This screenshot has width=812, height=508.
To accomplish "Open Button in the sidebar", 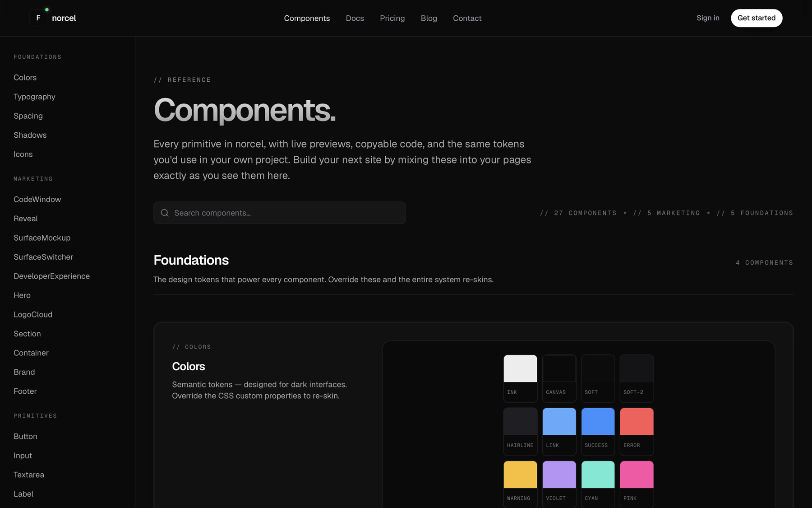I will 25,437.
